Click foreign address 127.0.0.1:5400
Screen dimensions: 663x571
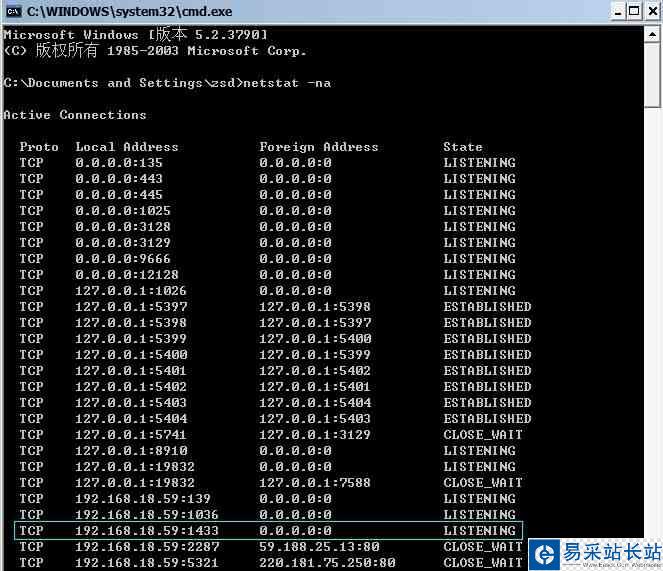click(x=315, y=339)
